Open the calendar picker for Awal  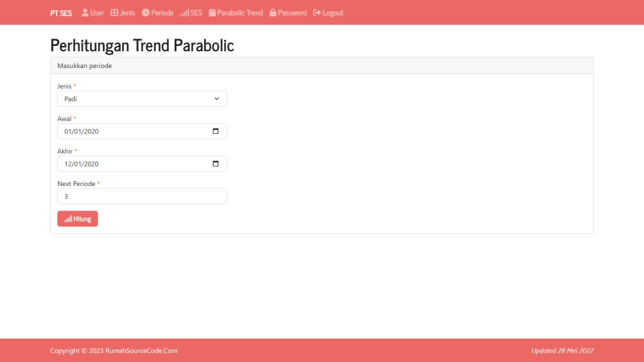215,131
